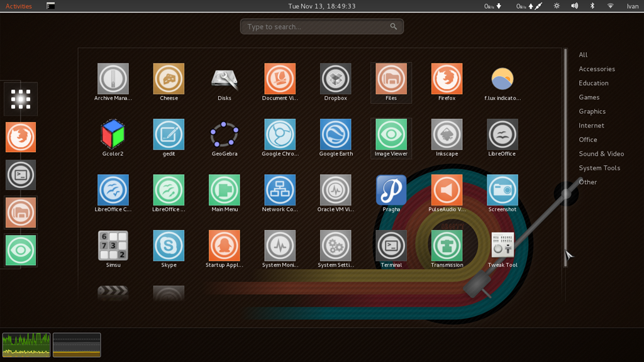Open Transmission torrent client
Image resolution: width=644 pixels, height=362 pixels.
447,249
